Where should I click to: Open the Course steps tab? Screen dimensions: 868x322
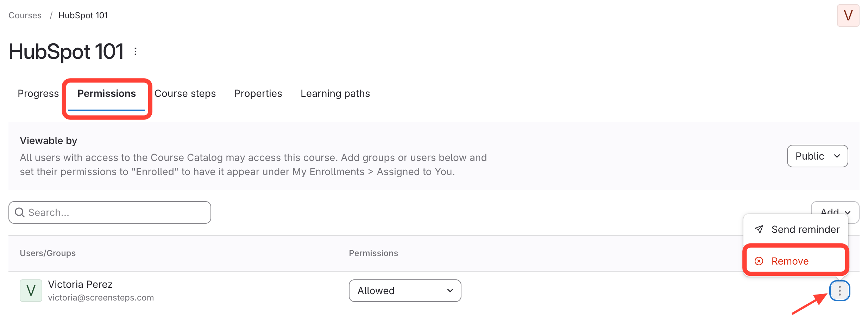tap(185, 94)
